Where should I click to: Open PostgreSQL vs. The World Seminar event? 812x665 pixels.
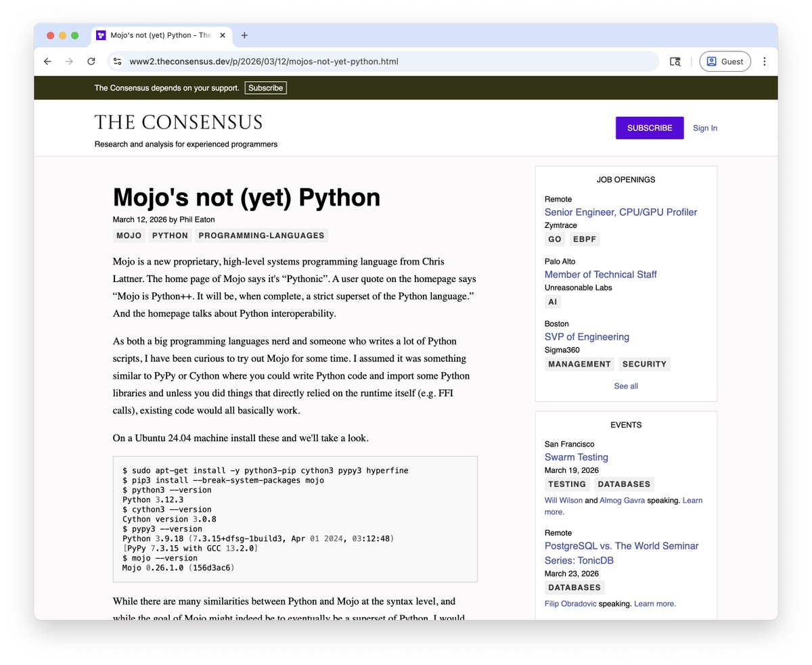[x=621, y=553]
